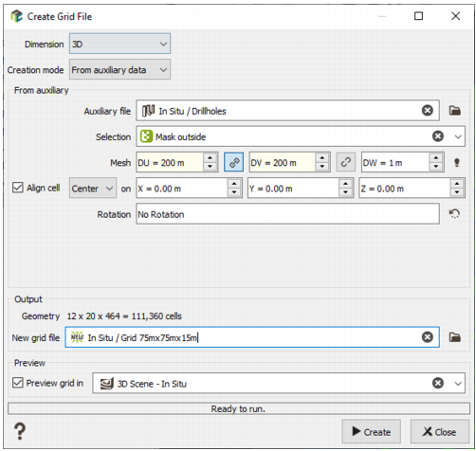
Task: Click the mesh hint lightbulb icon
Action: pyautogui.click(x=456, y=162)
